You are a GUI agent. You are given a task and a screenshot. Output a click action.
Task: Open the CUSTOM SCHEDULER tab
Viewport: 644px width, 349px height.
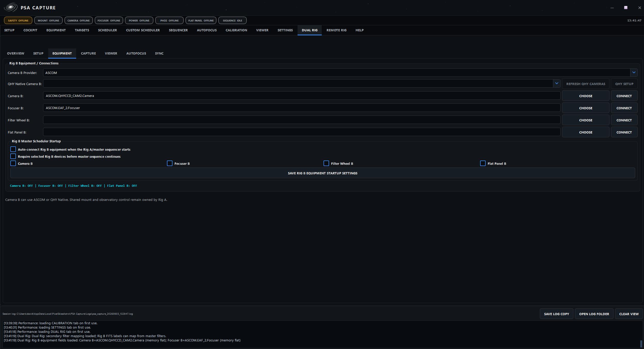[x=143, y=30]
